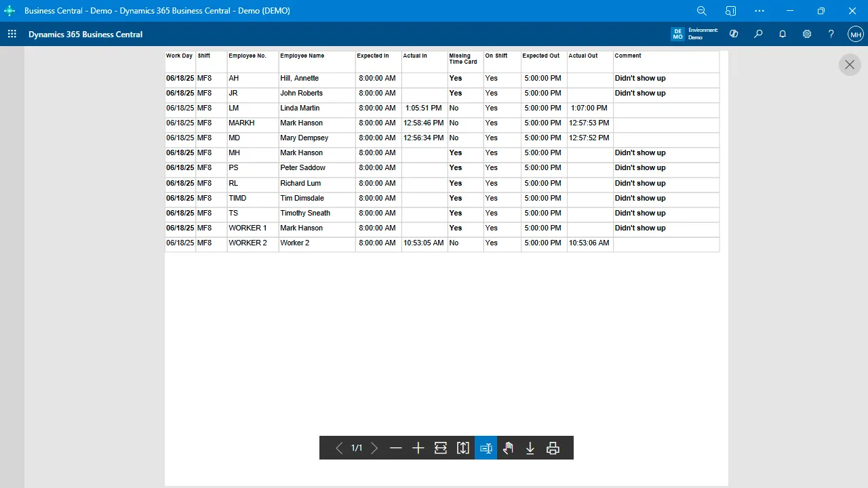Open the Settings gear menu
Screen dimensions: 868x488
(x=807, y=34)
